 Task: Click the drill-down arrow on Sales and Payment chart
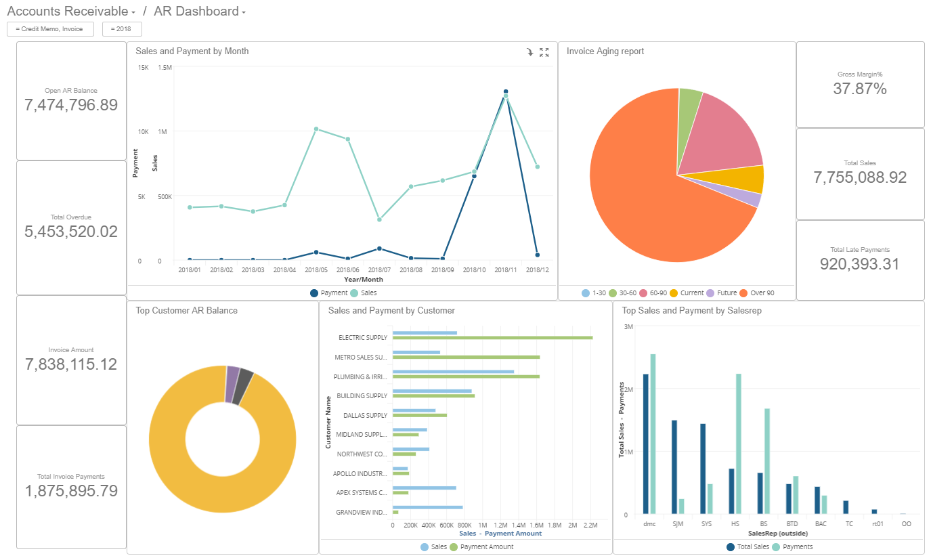(x=530, y=52)
